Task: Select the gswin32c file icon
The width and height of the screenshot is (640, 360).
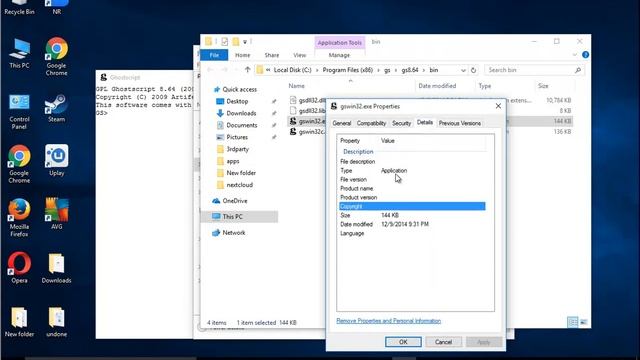Action: tap(293, 131)
